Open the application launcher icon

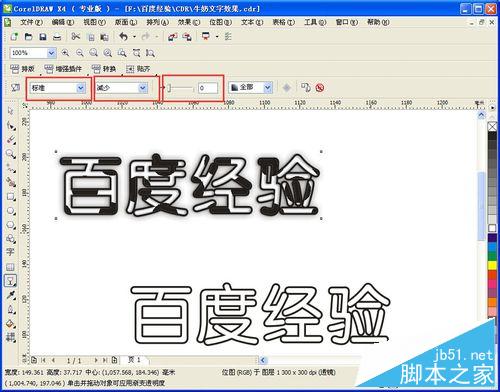click(x=206, y=36)
